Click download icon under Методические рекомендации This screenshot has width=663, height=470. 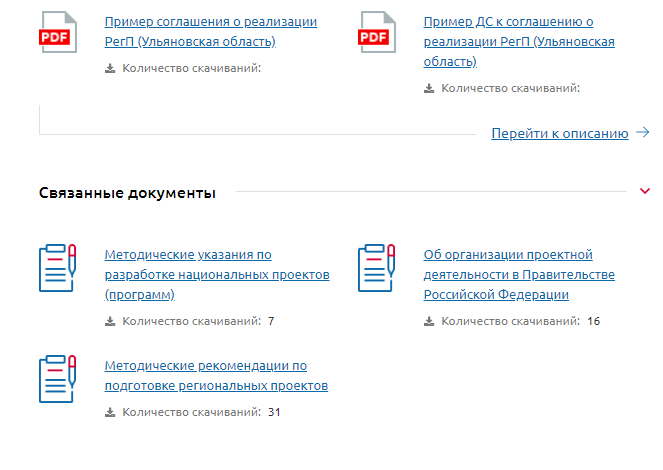[110, 412]
